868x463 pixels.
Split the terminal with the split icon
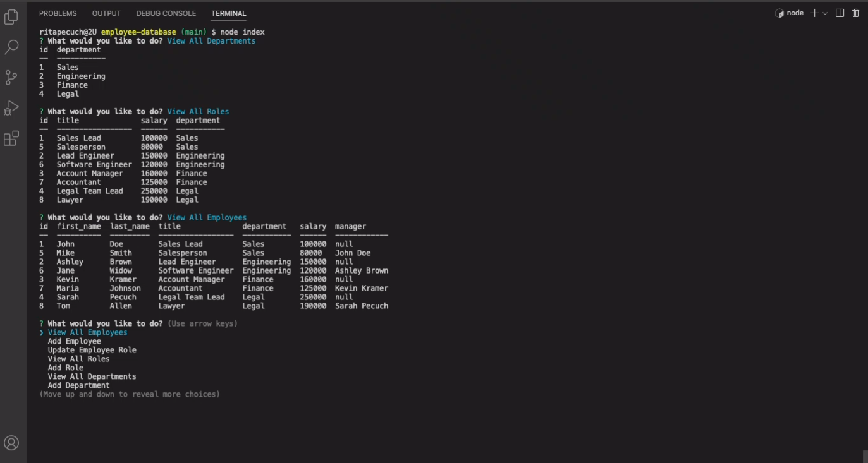tap(840, 12)
